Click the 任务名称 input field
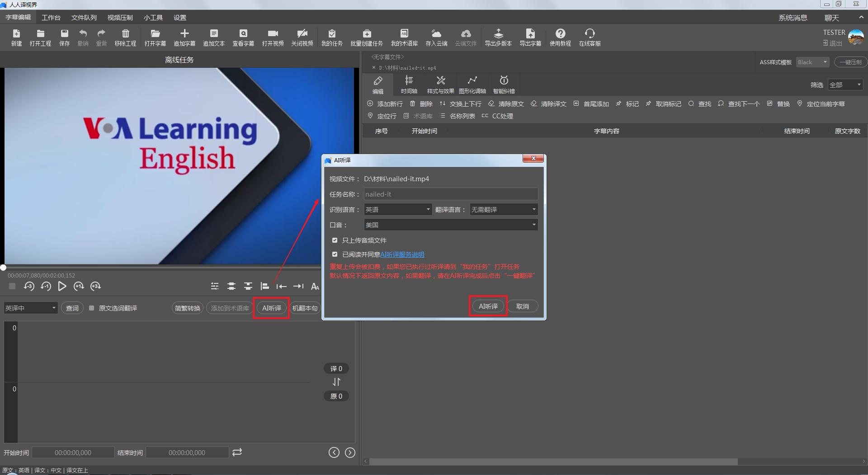This screenshot has width=868, height=475. coord(451,194)
